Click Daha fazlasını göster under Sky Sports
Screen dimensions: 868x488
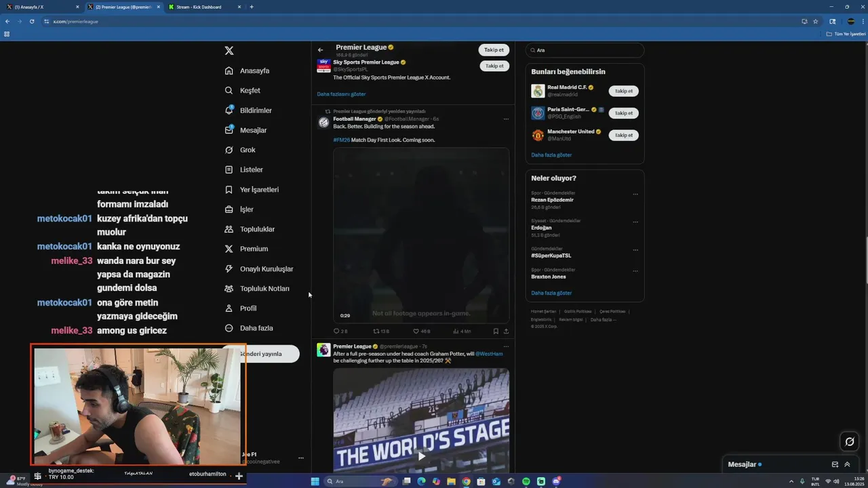click(x=341, y=94)
